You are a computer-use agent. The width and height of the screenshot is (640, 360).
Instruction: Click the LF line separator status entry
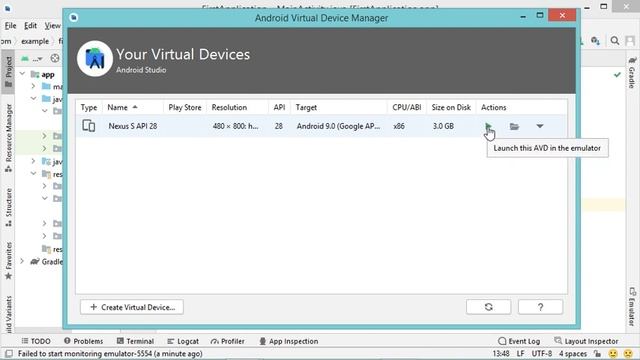tap(520, 353)
